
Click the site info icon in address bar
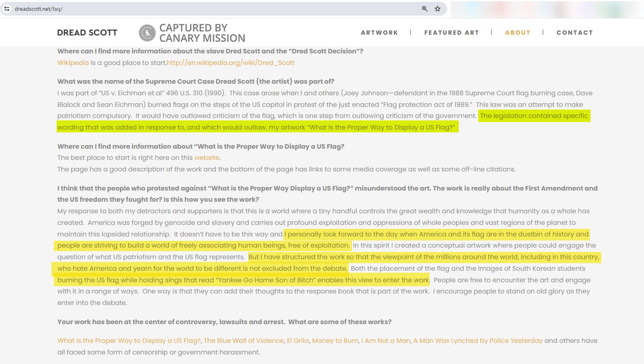[x=7, y=9]
